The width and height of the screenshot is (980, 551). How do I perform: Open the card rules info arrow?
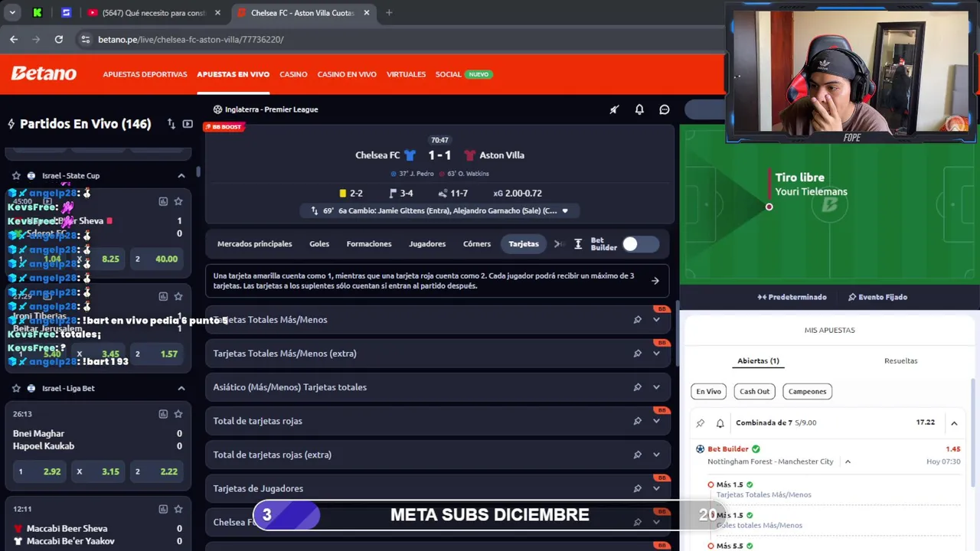click(x=655, y=281)
